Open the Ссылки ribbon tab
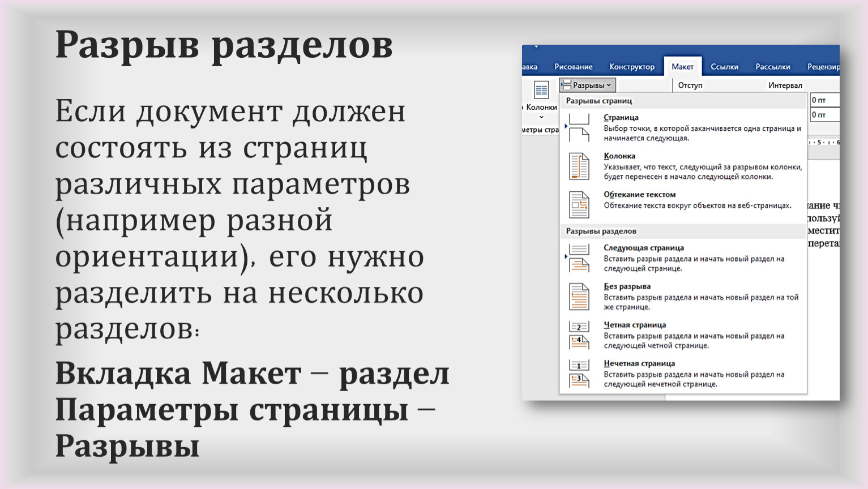 [724, 67]
